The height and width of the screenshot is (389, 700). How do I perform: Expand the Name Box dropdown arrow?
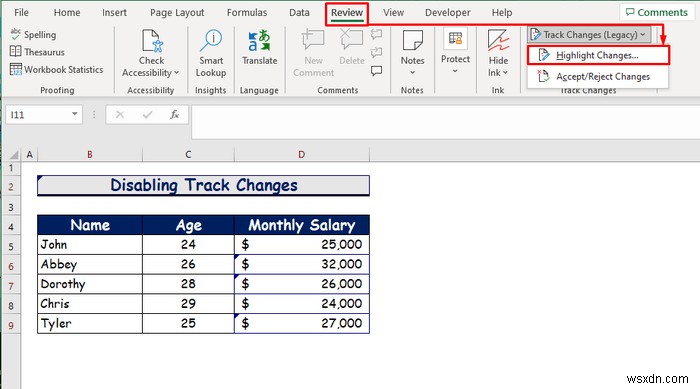tap(75, 114)
